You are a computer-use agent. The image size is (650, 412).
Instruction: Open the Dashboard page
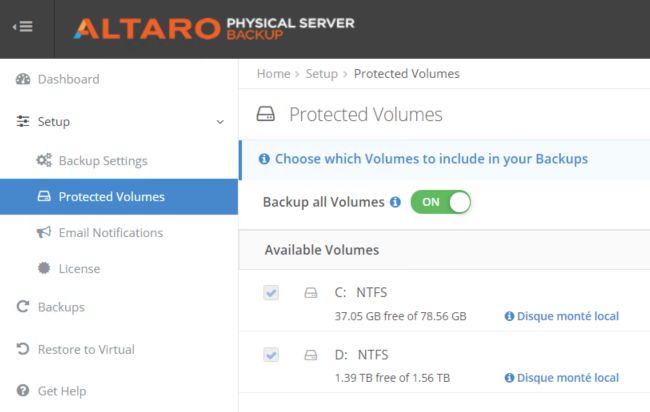coord(68,79)
